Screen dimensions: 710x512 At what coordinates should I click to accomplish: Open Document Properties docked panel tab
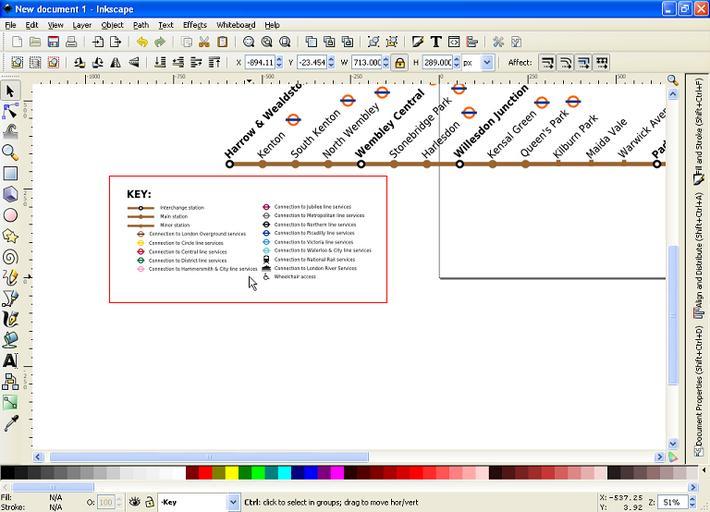(698, 391)
